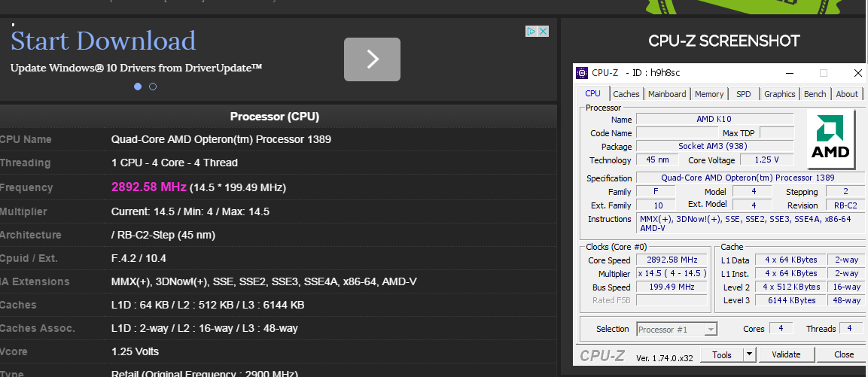Click the CPU-Z app icon in title bar

pos(582,73)
